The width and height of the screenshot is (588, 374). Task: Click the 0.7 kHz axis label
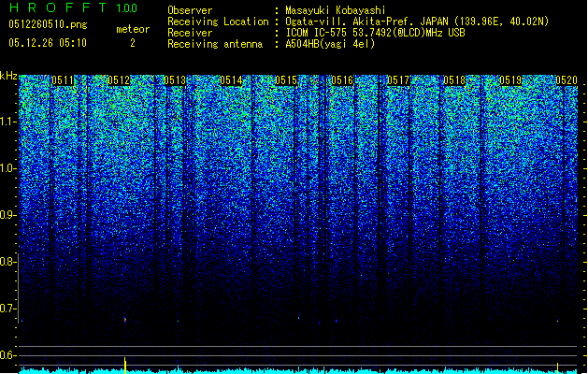click(x=7, y=309)
